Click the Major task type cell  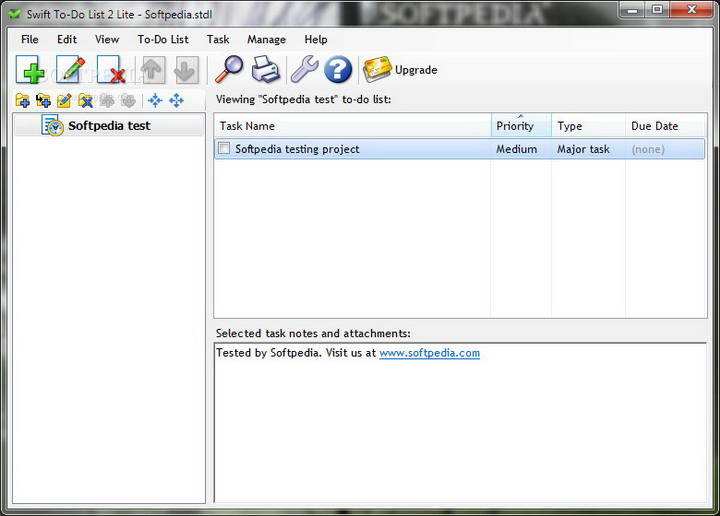[x=583, y=149]
